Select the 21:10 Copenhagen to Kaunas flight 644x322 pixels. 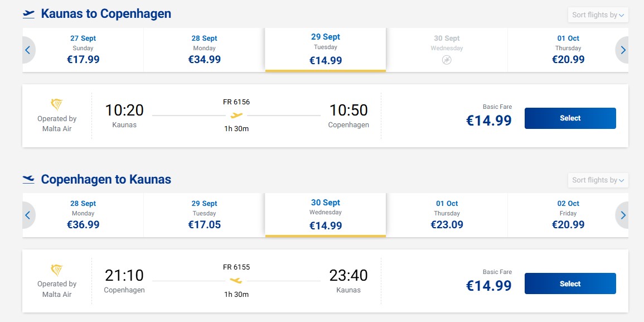coord(570,283)
